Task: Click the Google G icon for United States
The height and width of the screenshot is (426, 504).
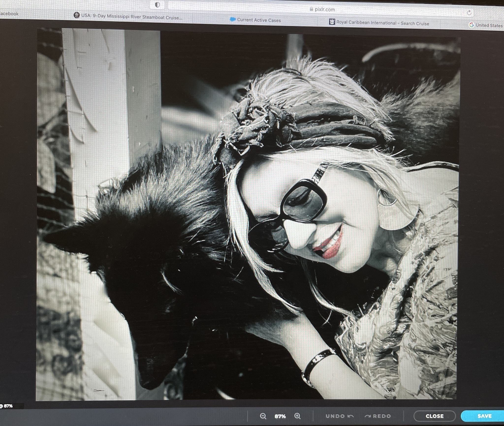Action: 471,25
